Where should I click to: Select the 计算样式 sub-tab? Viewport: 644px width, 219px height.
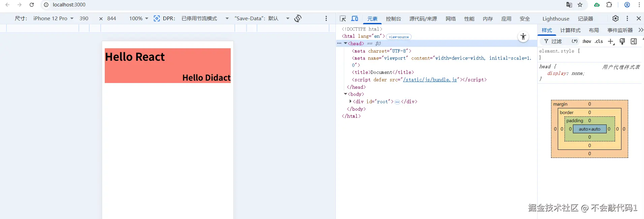coord(570,30)
